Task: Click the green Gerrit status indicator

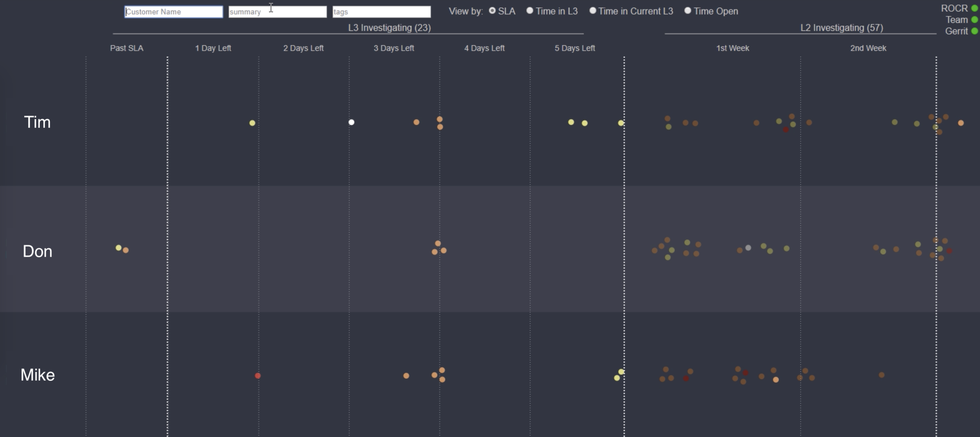Action: [974, 31]
